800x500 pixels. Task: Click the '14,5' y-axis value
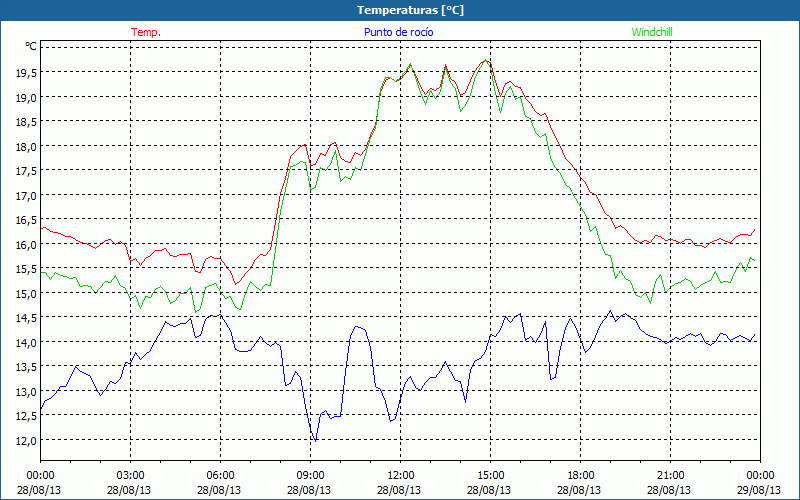pyautogui.click(x=25, y=318)
